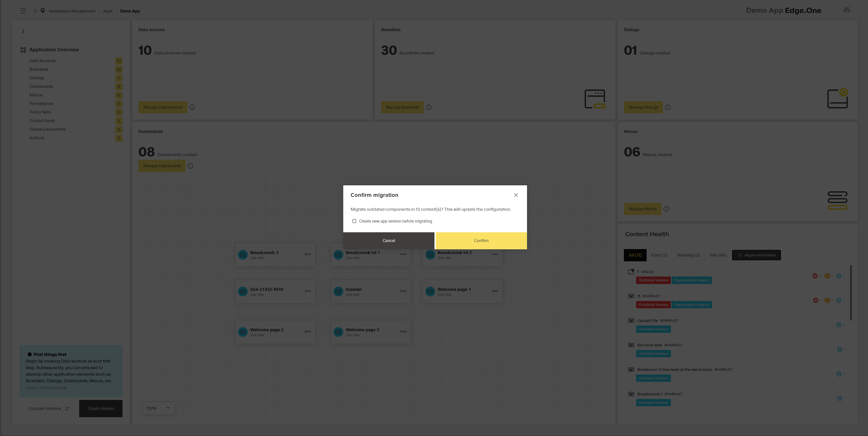Click the Content Health list scrollbar

851,292
